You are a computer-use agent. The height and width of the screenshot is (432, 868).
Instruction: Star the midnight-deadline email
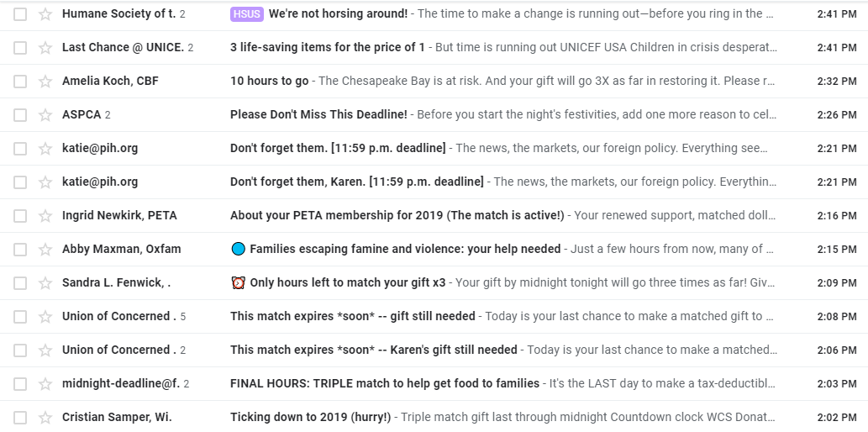(x=45, y=384)
